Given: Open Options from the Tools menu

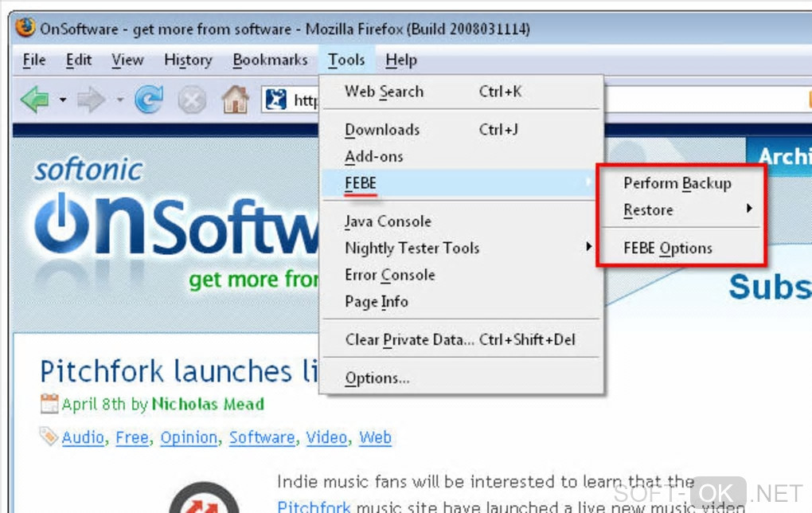Looking at the screenshot, I should (461, 378).
